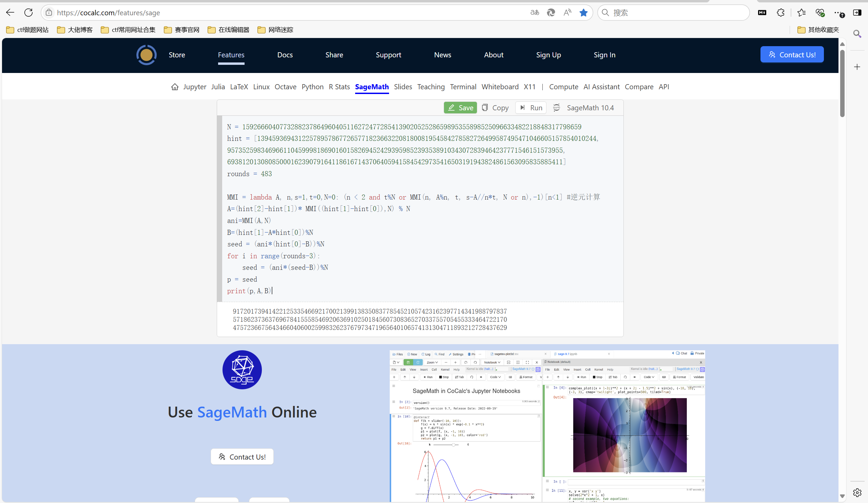This screenshot has width=868, height=503.
Task: Open the Docs nav item
Action: [x=285, y=55]
